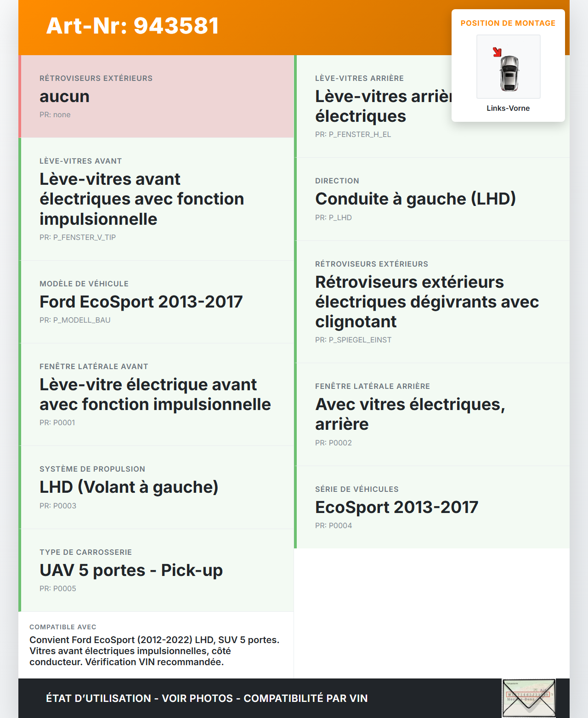This screenshot has height=718, width=588.
Task: Click the red arrow on the car diagram
Action: pyautogui.click(x=497, y=52)
